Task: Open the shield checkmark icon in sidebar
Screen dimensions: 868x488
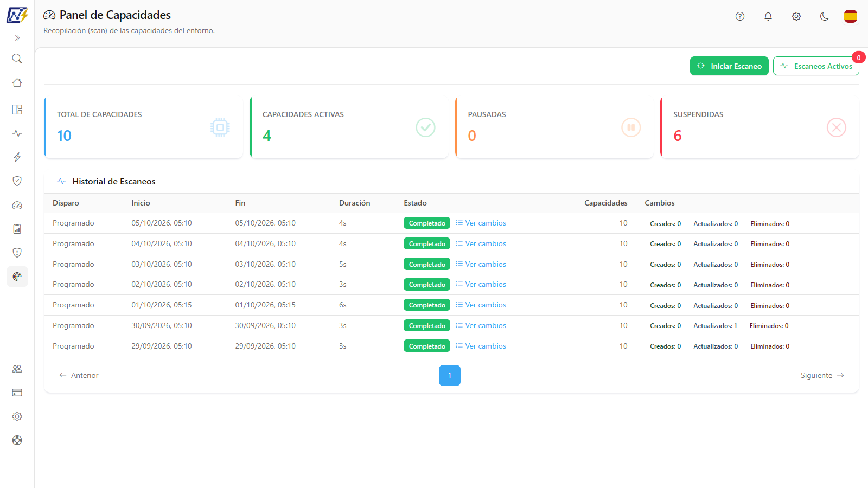Action: tap(17, 181)
